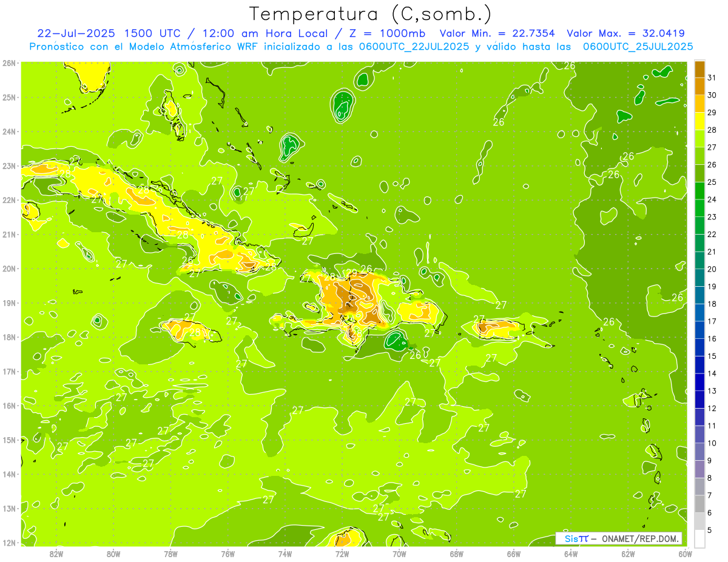Click longitude axis label 68W

(457, 554)
